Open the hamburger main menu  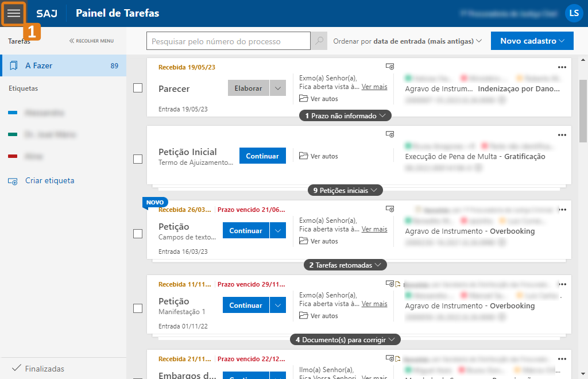[14, 13]
